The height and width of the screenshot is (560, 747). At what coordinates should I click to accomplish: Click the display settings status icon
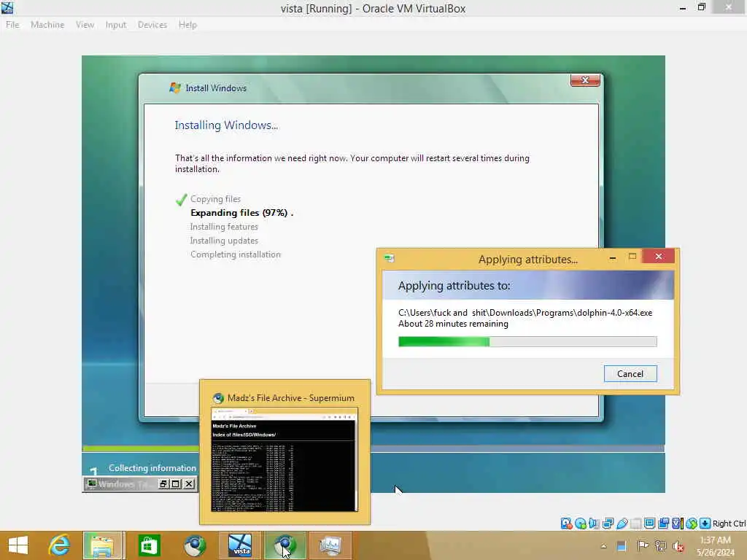point(649,524)
